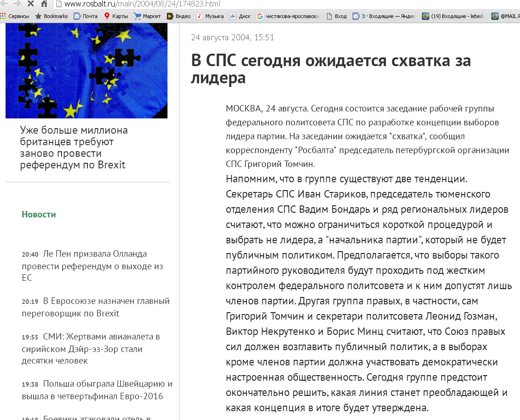520x420 pixels.
Task: Open the Музыка music note bookmark
Action: 210,16
